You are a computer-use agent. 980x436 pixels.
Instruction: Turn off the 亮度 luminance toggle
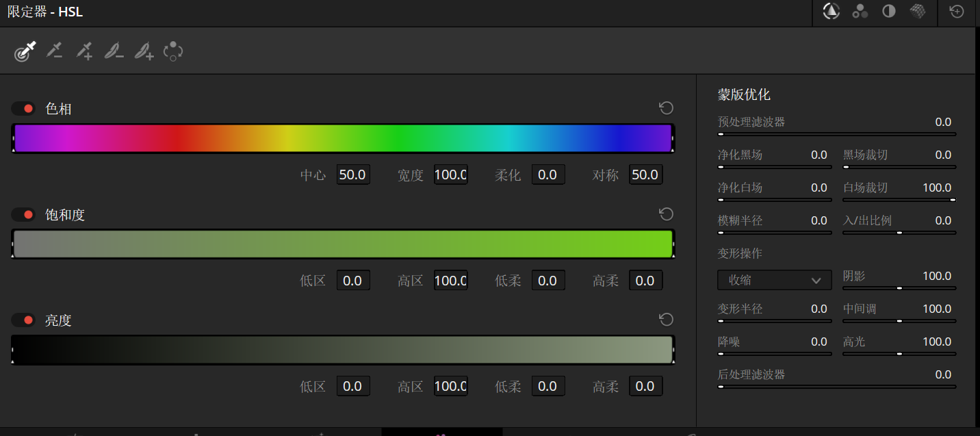[x=23, y=320]
